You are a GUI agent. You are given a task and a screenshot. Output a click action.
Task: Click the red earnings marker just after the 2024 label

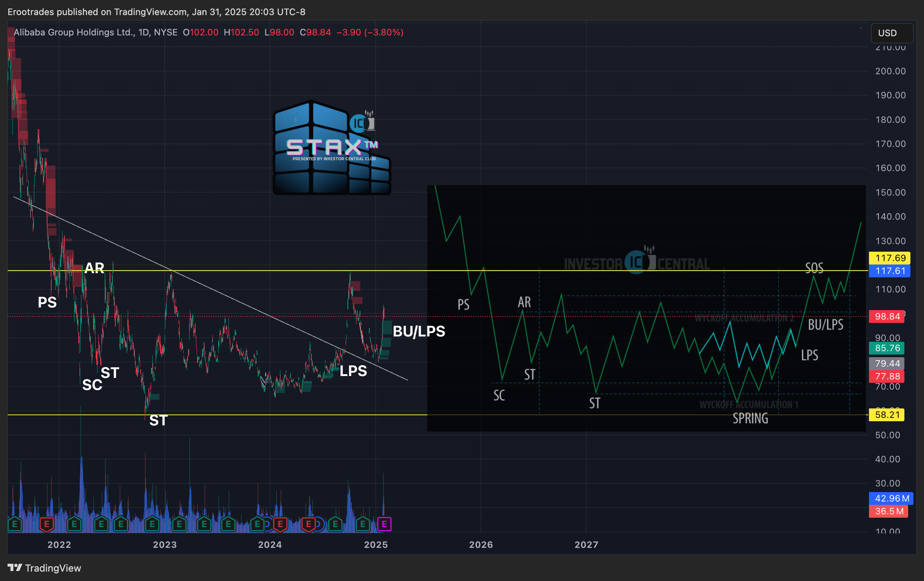tap(280, 524)
